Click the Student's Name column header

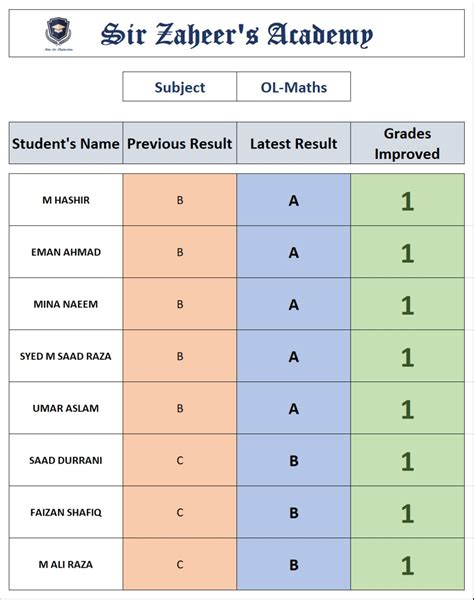[66, 143]
